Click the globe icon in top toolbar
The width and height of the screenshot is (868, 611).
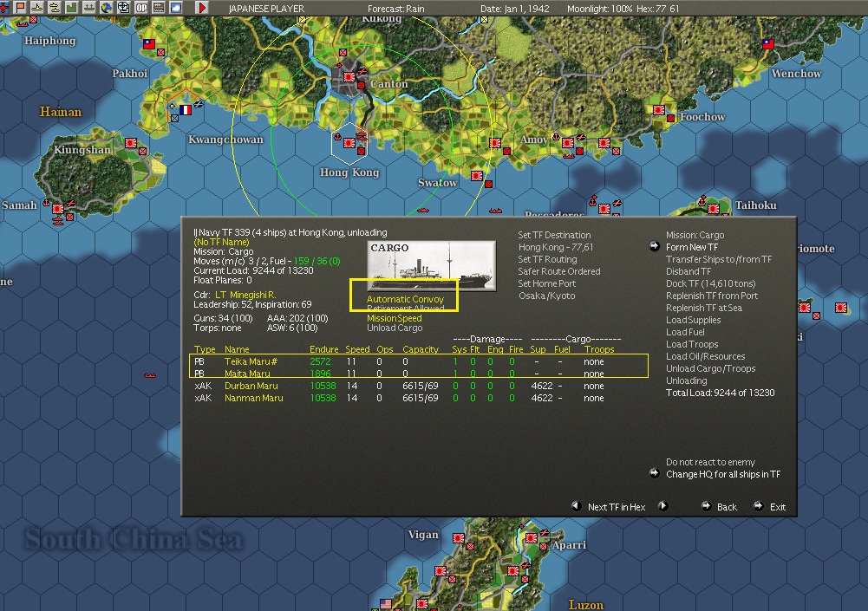pos(107,8)
